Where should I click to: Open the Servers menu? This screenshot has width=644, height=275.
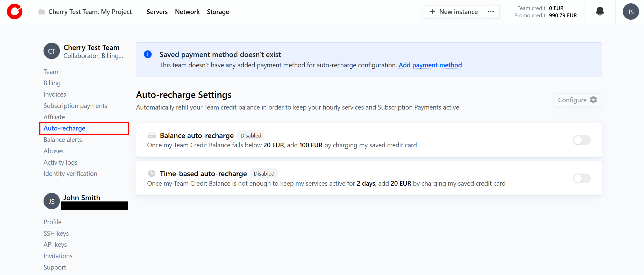(x=157, y=12)
